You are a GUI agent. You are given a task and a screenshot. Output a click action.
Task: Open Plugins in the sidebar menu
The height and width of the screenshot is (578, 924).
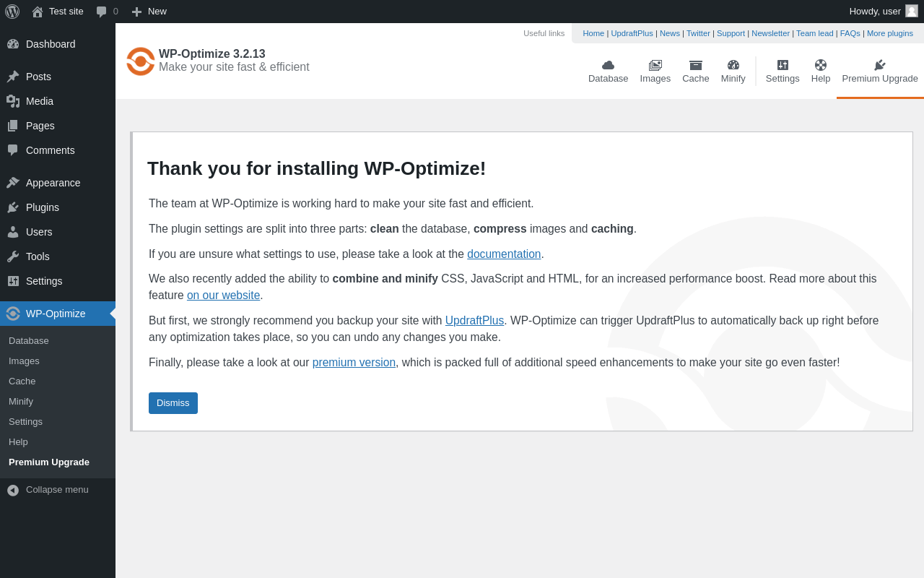point(43,207)
